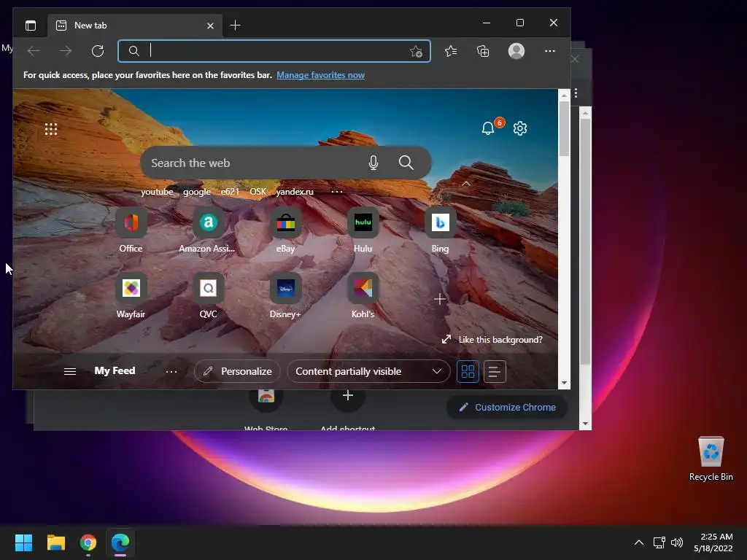Open the Windows Start menu
747x560 pixels.
tap(23, 542)
